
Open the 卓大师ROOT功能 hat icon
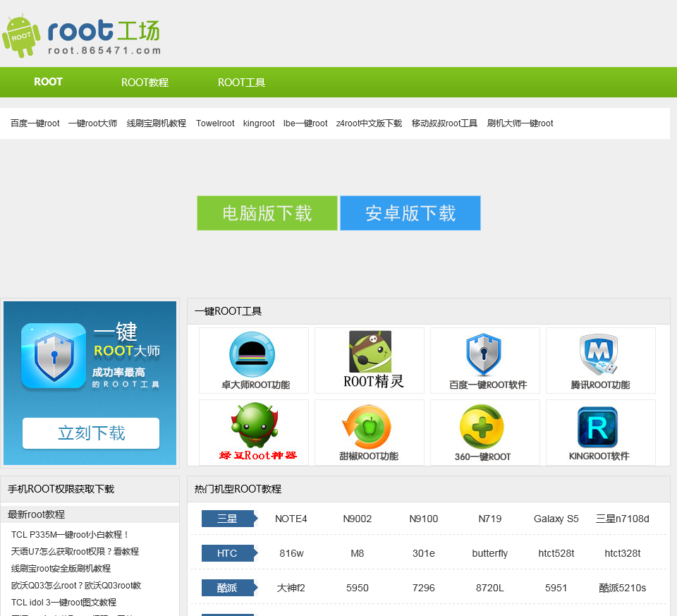click(x=252, y=354)
